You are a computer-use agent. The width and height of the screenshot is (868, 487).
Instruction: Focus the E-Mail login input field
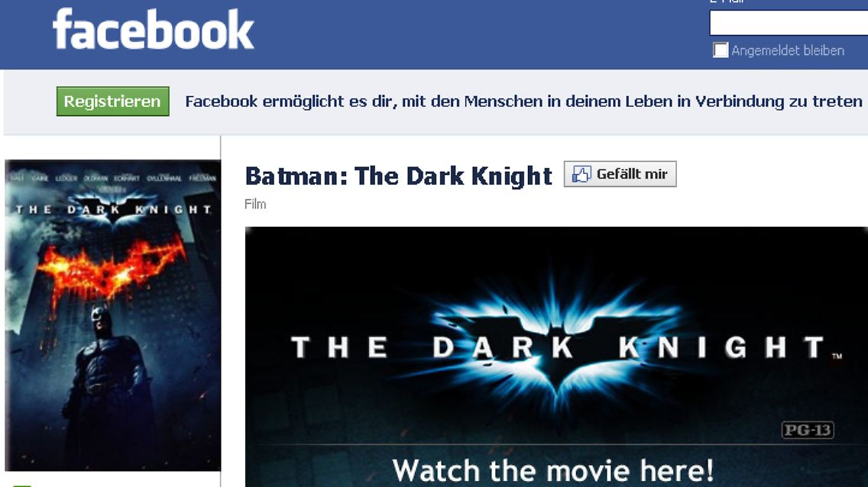(x=789, y=23)
